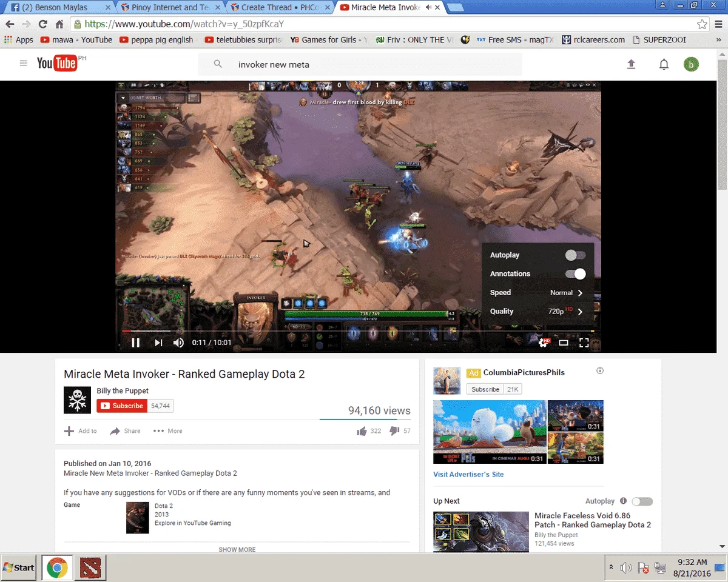Screen dimensions: 728x582
Task: Open the Speed submenu
Action: [x=538, y=293]
